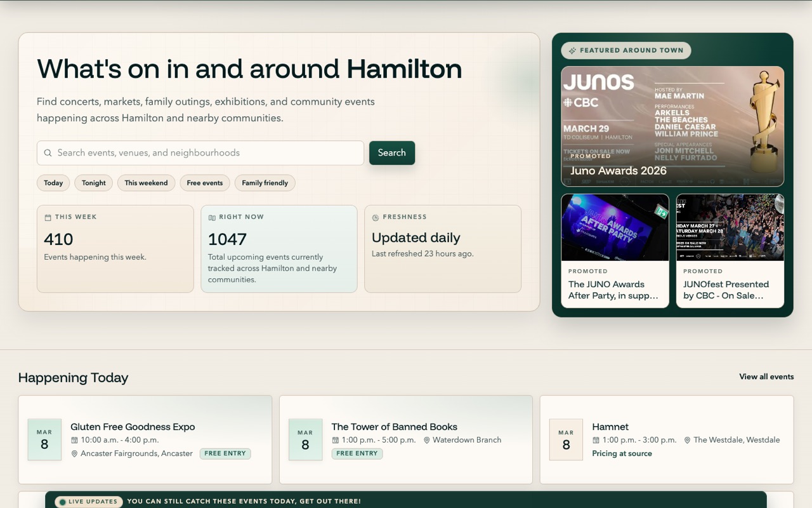Screen dimensions: 812x508
Task: Click the location pin beside Waterdown Branch
Action: tap(427, 440)
